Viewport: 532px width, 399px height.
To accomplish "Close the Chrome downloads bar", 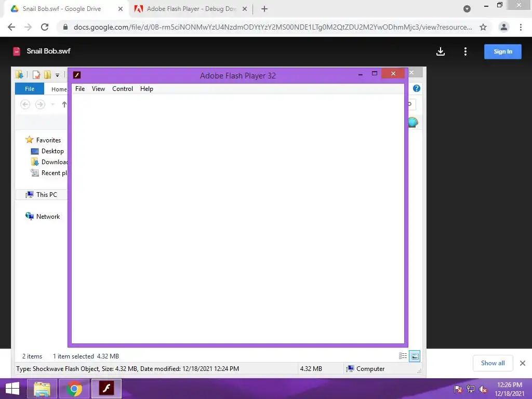I will 523,363.
